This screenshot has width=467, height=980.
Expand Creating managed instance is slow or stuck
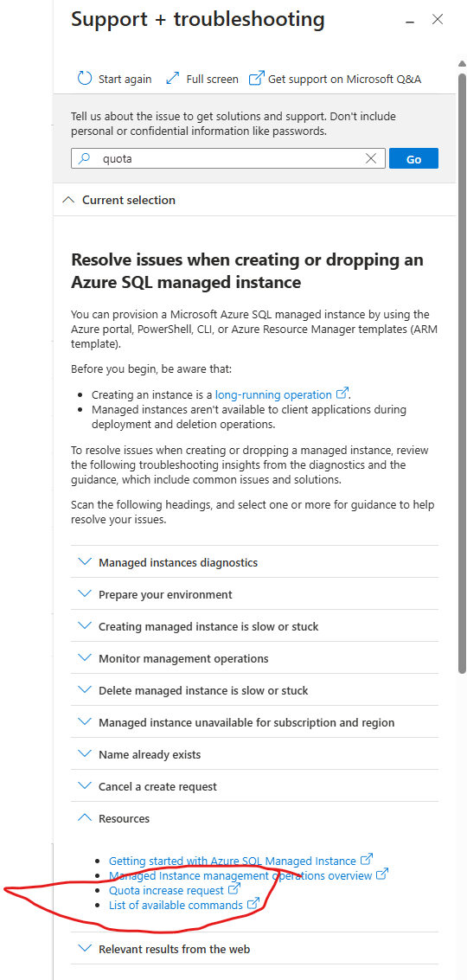tap(255, 626)
